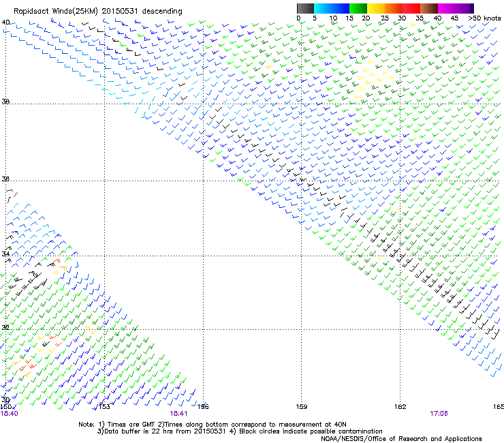Click the purple pass time '17:06'
Image resolution: width=504 pixels, height=443 pixels.
click(439, 414)
